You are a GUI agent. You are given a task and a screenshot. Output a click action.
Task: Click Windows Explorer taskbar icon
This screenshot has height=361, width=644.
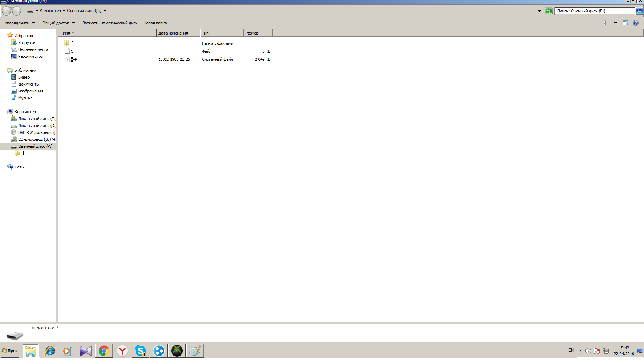click(31, 351)
